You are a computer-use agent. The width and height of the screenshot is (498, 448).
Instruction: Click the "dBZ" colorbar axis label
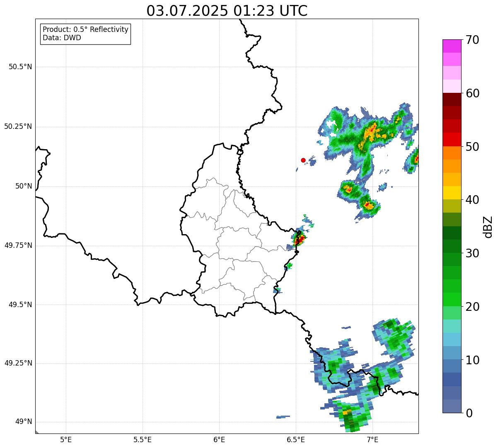[488, 227]
